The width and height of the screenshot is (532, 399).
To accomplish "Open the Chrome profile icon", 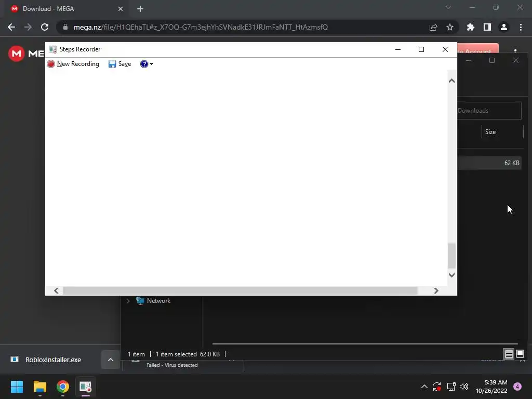I will [x=504, y=27].
